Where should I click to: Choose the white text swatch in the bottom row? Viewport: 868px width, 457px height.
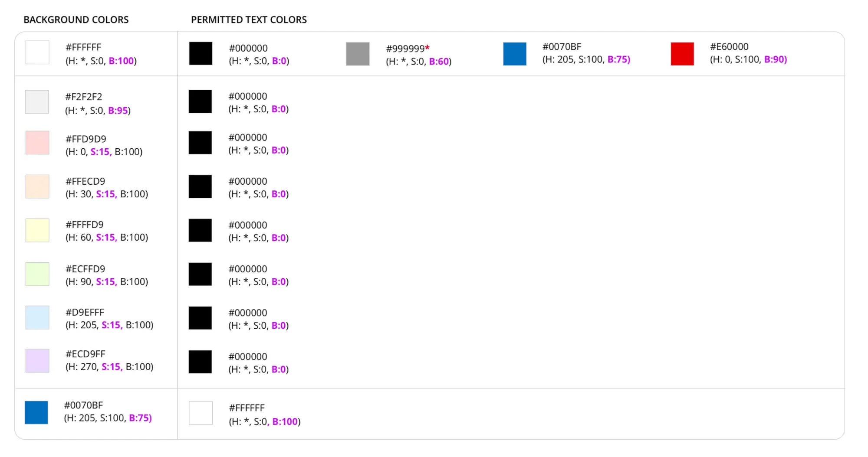(201, 413)
